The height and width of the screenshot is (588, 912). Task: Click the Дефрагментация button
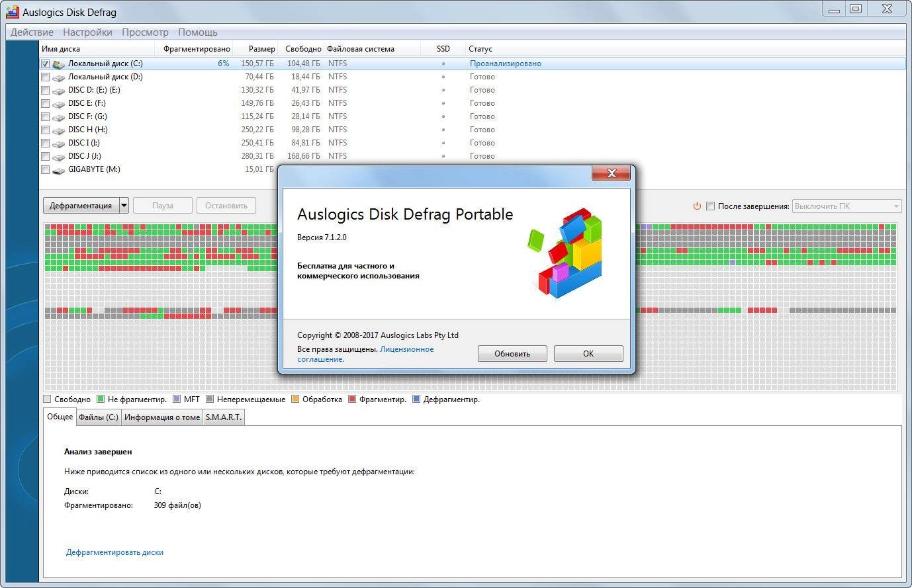pyautogui.click(x=81, y=206)
